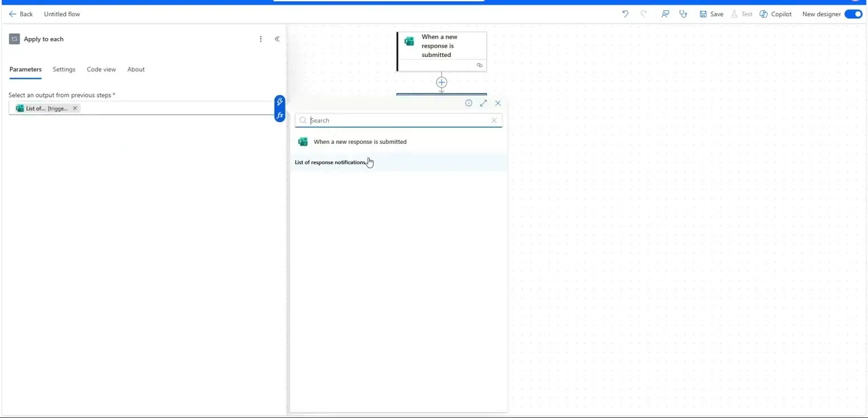868x418 pixels.
Task: Clear the dynamic content search field
Action: click(494, 120)
